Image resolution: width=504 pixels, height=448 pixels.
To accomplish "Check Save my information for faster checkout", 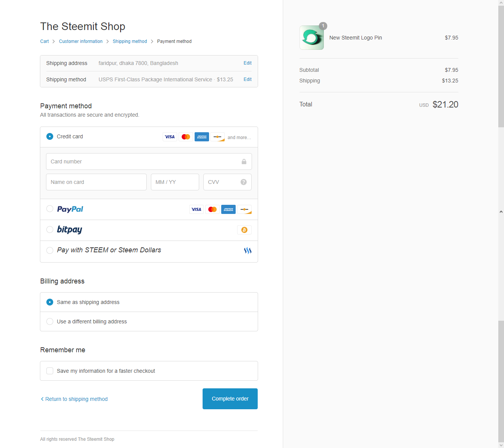I will click(x=50, y=371).
